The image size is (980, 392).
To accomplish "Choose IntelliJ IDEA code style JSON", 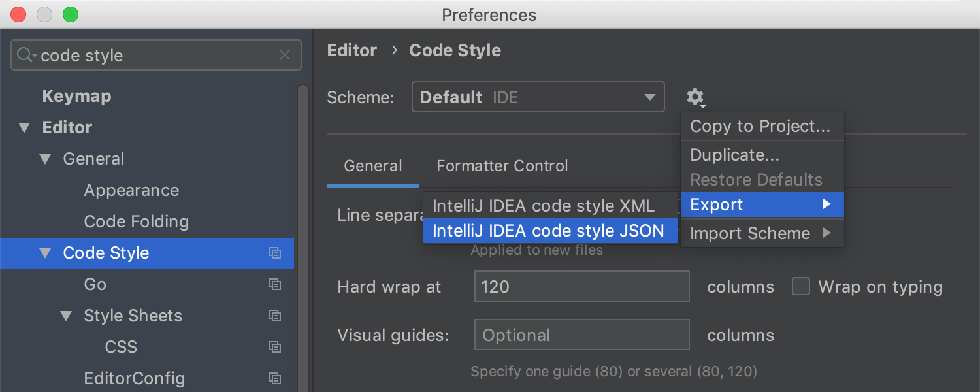I will pos(548,231).
